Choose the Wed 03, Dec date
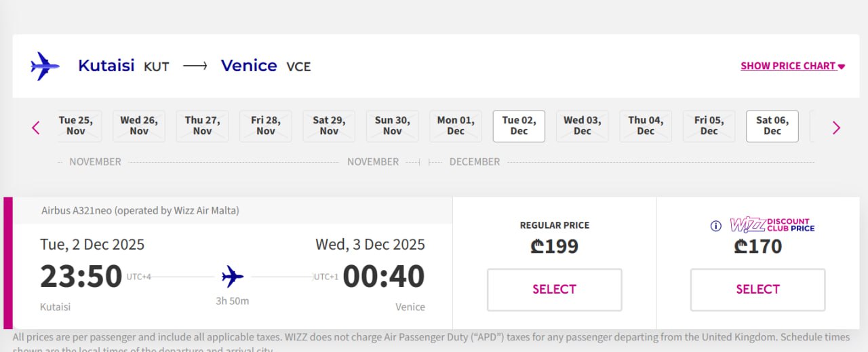 pos(582,126)
